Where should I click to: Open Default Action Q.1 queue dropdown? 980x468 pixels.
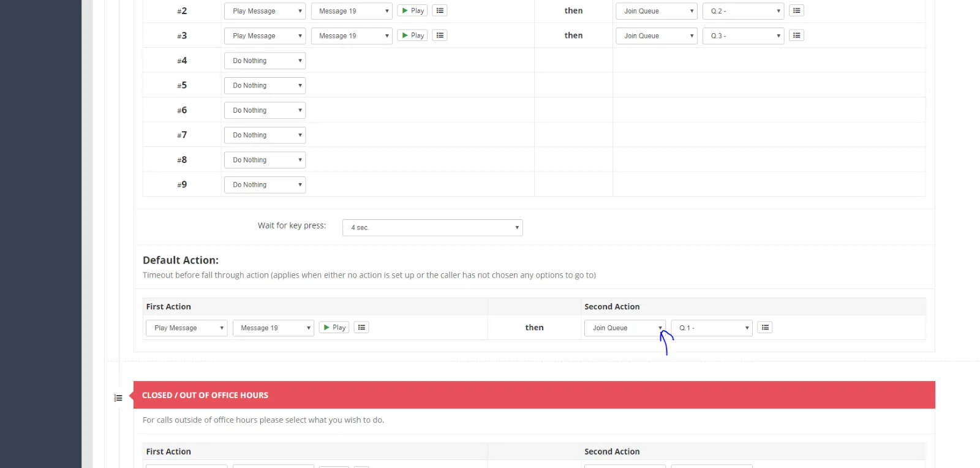point(712,328)
